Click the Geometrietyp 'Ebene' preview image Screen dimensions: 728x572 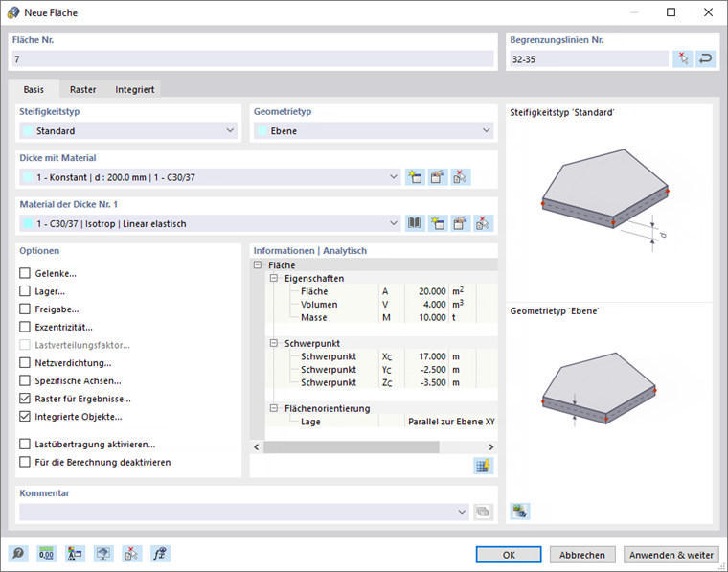[599, 389]
